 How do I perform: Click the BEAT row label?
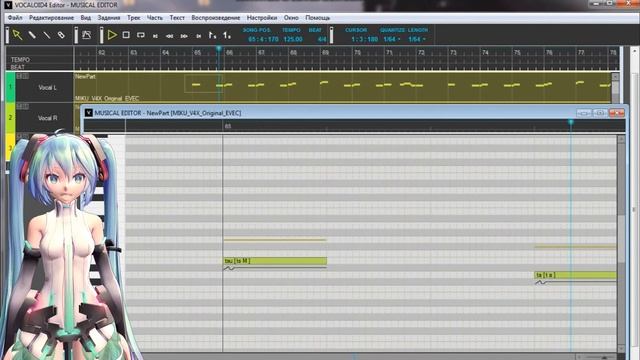pyautogui.click(x=18, y=67)
